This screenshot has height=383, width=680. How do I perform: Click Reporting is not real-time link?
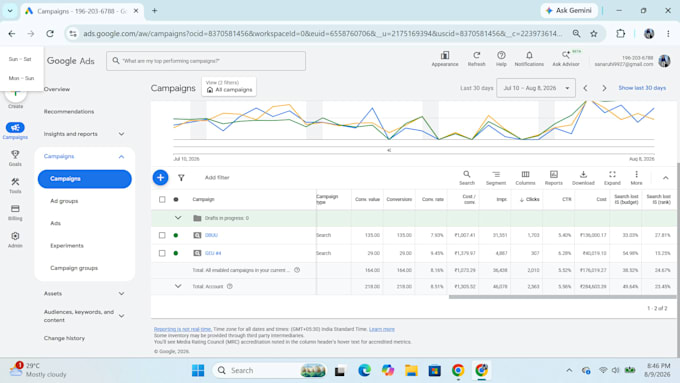click(182, 329)
